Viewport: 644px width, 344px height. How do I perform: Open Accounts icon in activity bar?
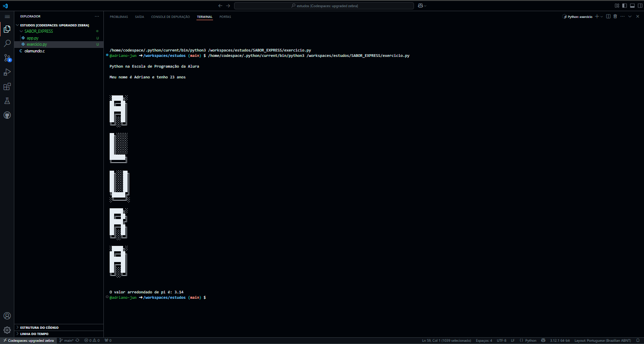pyautogui.click(x=7, y=316)
